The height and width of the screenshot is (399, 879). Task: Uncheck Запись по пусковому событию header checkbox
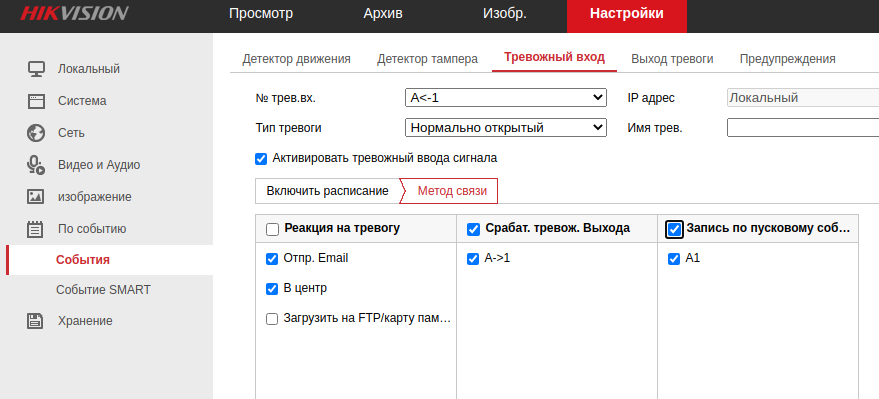pyautogui.click(x=674, y=229)
